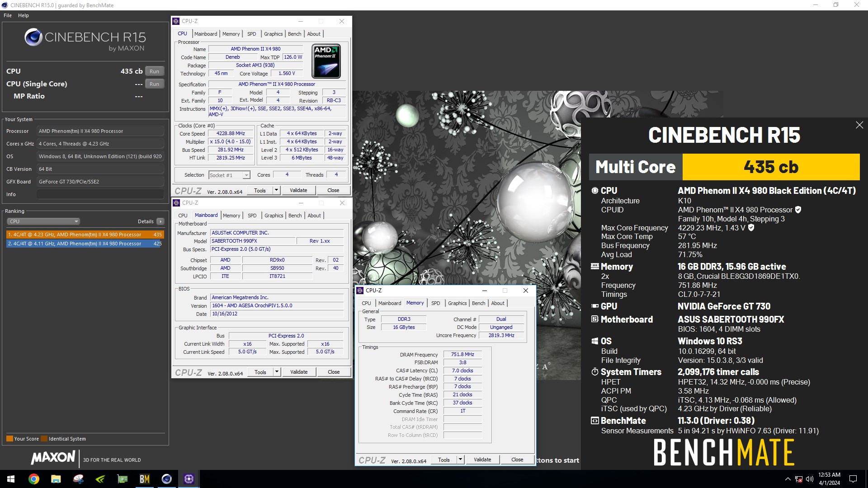Open the Cinebench File menu

(x=8, y=15)
